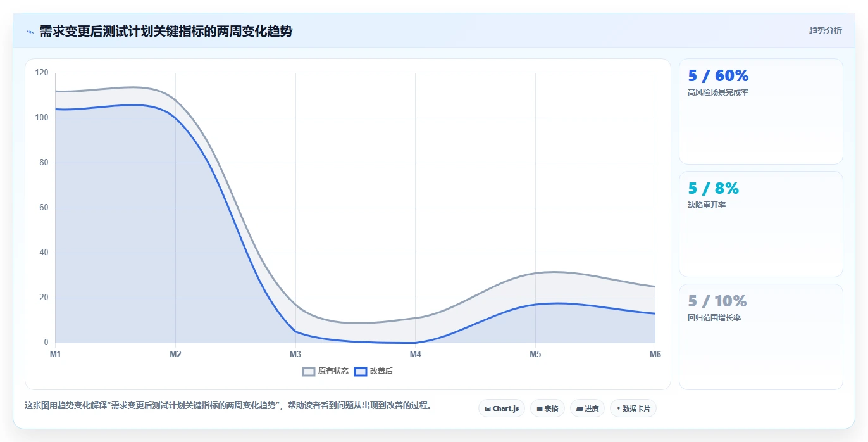Open the 缺陷重开率 card
This screenshot has width=868, height=442.
pyautogui.click(x=760, y=224)
